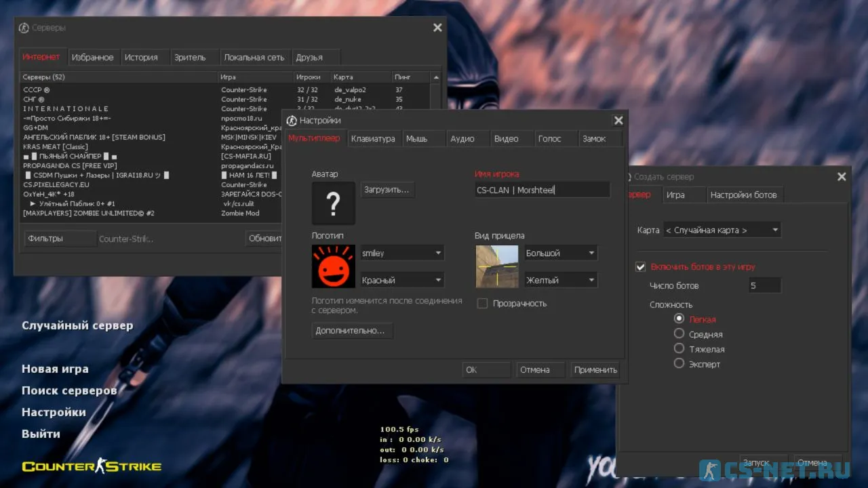This screenshot has width=868, height=488.
Task: Close the Создать сервер window
Action: (x=842, y=177)
